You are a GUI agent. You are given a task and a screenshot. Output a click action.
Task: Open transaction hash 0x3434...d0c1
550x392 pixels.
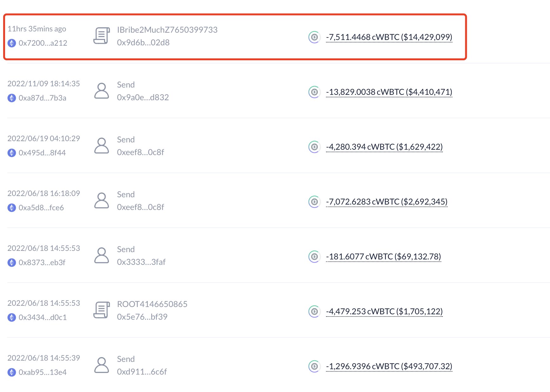click(x=43, y=317)
